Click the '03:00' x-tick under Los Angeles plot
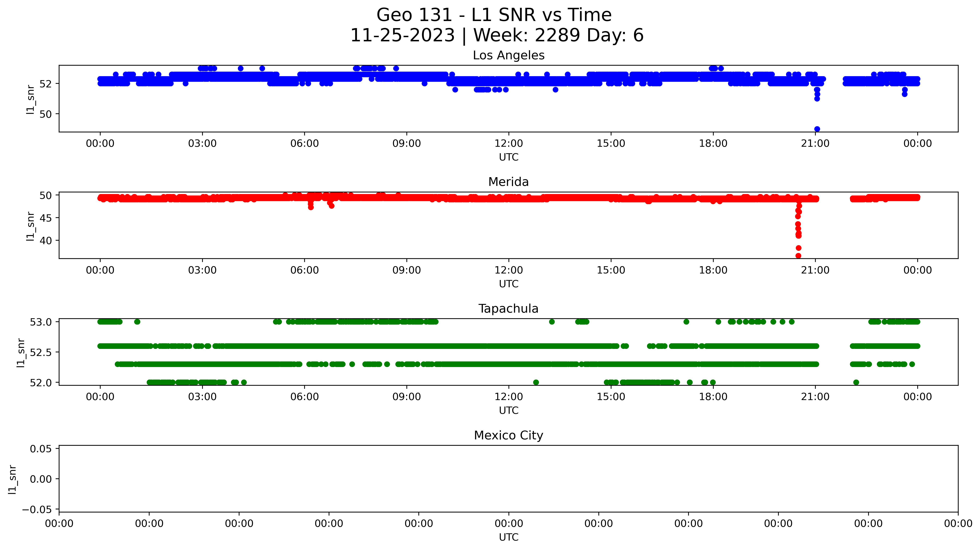The width and height of the screenshot is (980, 550). (x=202, y=143)
